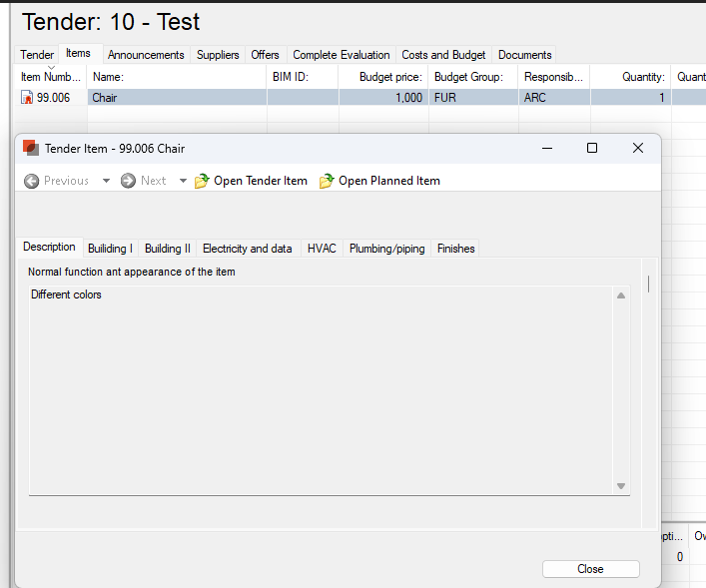
Task: Click the Open Planned Item folder icon
Action: (x=327, y=181)
